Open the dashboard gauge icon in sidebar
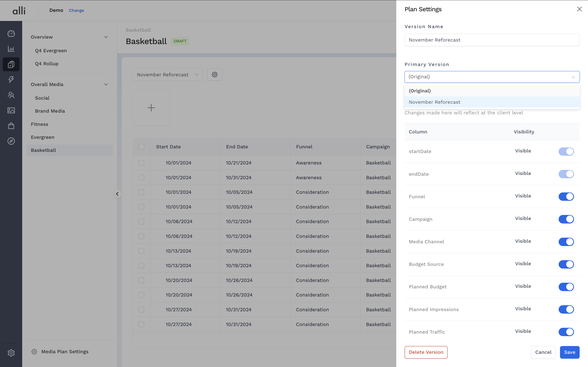The width and height of the screenshot is (588, 367). click(11, 33)
